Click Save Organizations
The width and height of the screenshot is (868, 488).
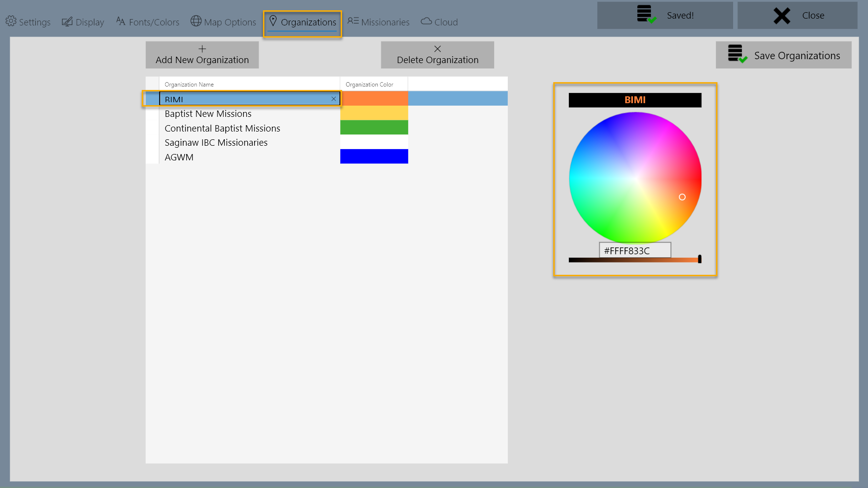pyautogui.click(x=783, y=55)
